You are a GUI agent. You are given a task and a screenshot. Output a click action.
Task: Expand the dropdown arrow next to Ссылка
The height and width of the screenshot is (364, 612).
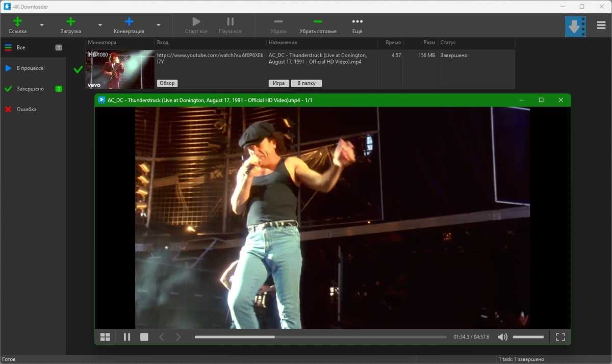click(42, 25)
